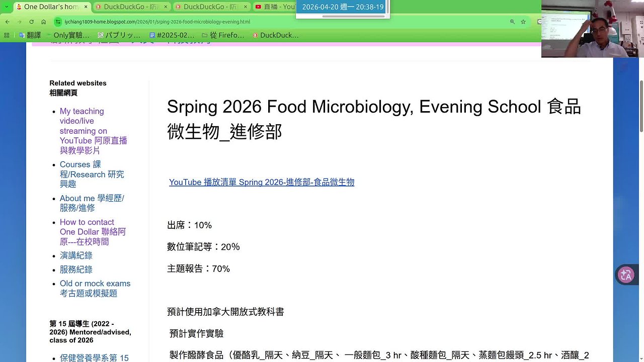Click the address bar URL field
This screenshot has width=644, height=362.
(x=282, y=22)
